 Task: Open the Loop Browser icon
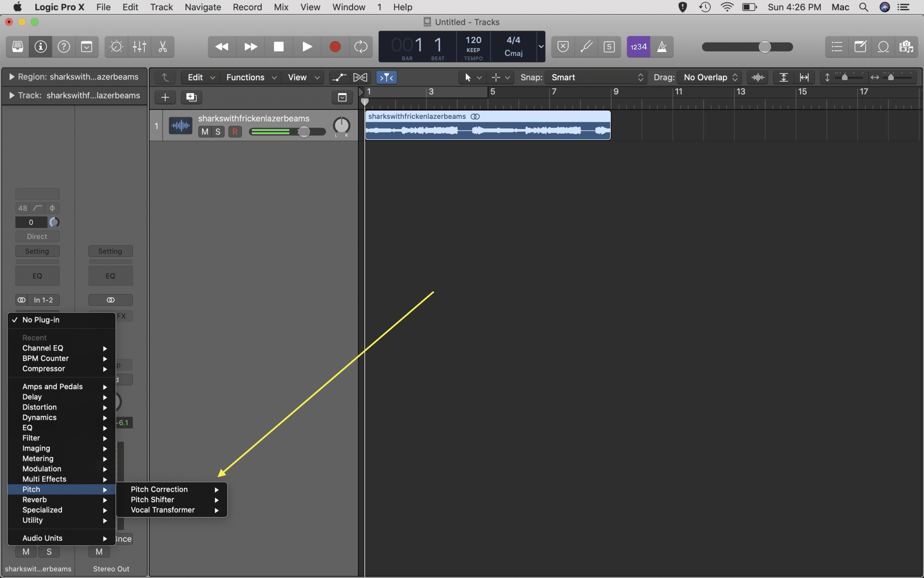click(x=883, y=47)
